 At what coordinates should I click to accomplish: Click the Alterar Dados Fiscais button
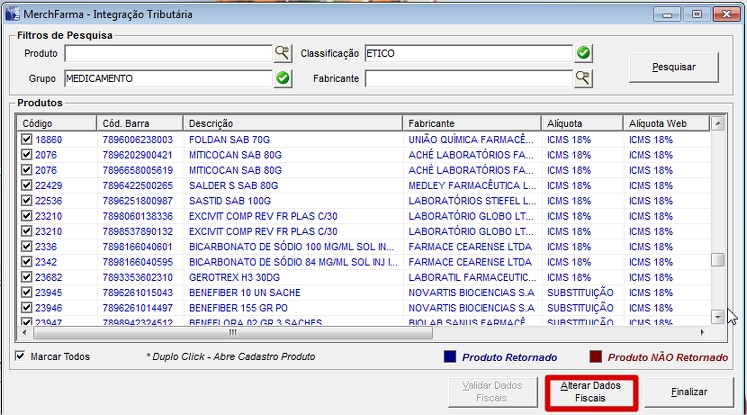591,392
